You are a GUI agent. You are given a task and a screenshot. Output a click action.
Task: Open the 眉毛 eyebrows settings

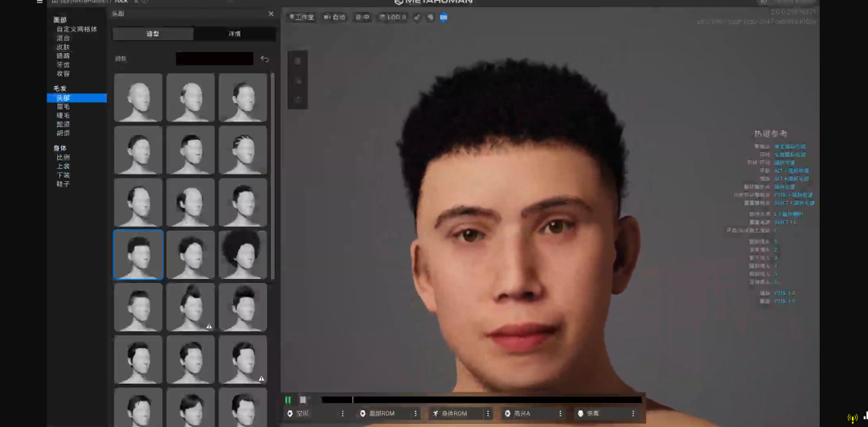[x=63, y=106]
